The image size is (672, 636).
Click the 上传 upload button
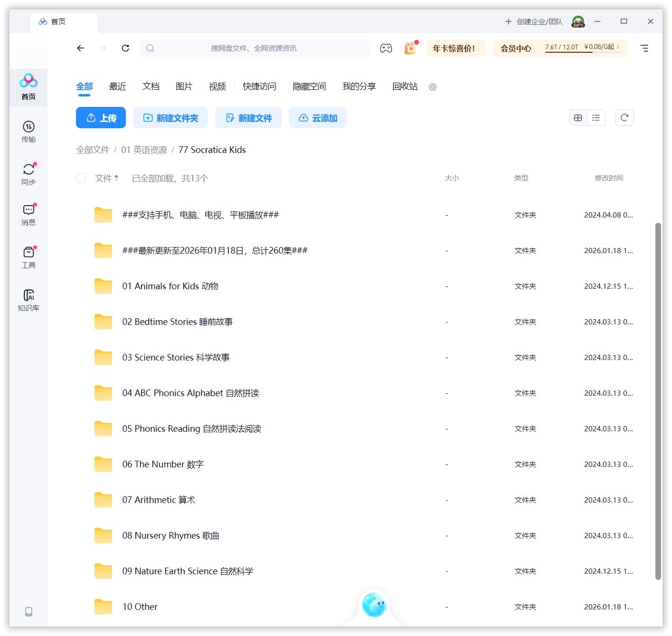coord(101,117)
